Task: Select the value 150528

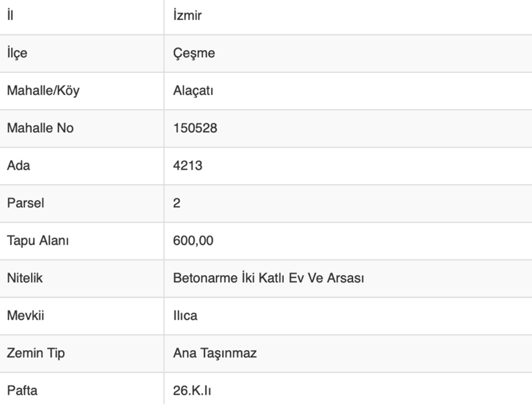Action: (x=195, y=128)
